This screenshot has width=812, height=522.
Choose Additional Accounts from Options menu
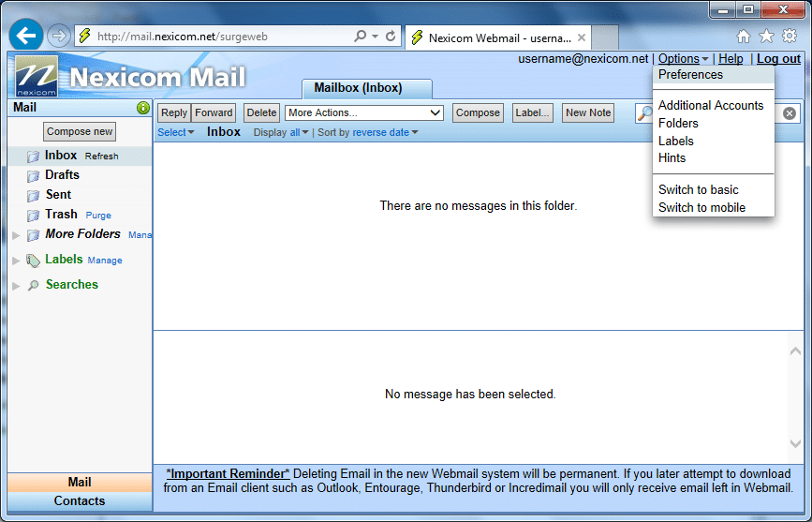click(713, 105)
